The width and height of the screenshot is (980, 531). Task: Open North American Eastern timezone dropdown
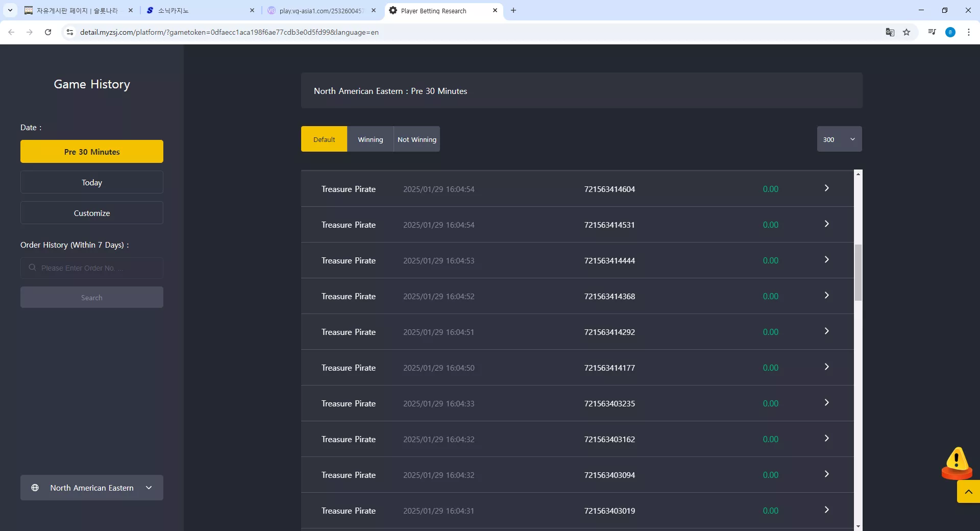click(92, 488)
